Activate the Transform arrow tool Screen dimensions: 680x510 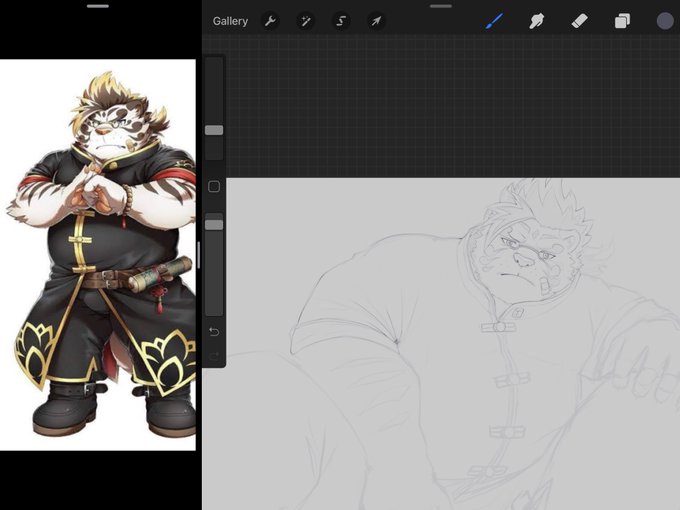(376, 21)
